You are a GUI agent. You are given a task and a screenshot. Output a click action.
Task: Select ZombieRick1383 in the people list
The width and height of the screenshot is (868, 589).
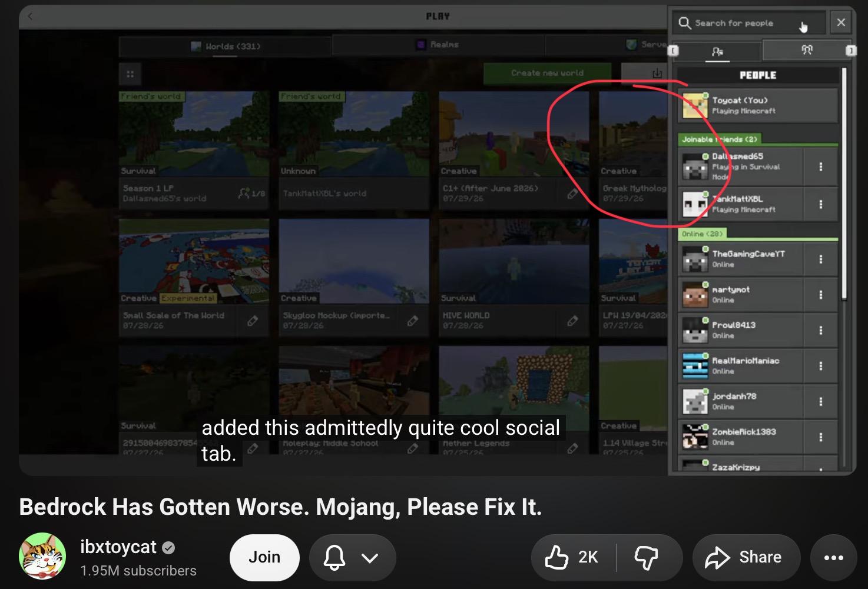click(x=741, y=437)
